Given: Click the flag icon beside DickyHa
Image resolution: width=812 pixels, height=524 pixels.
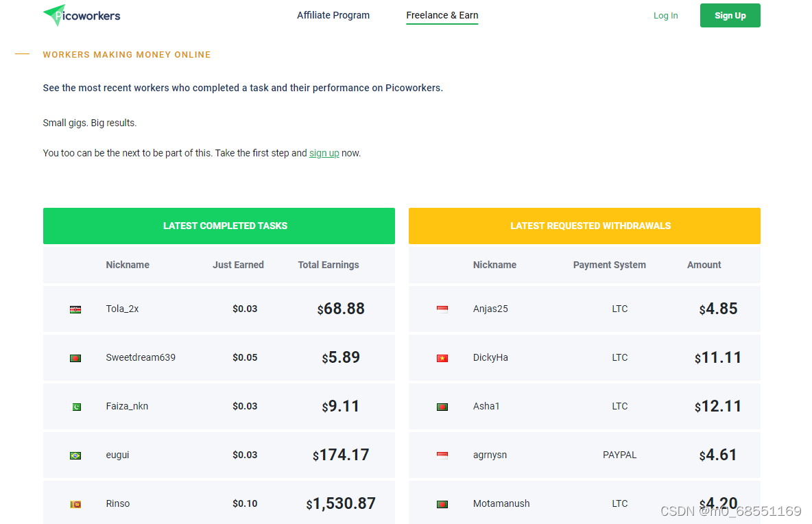Looking at the screenshot, I should click(442, 358).
